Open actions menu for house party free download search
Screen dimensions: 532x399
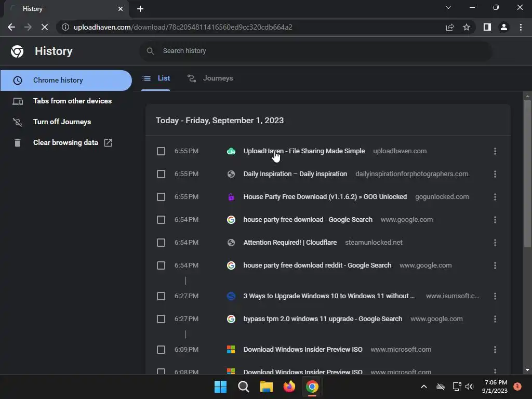(x=495, y=220)
